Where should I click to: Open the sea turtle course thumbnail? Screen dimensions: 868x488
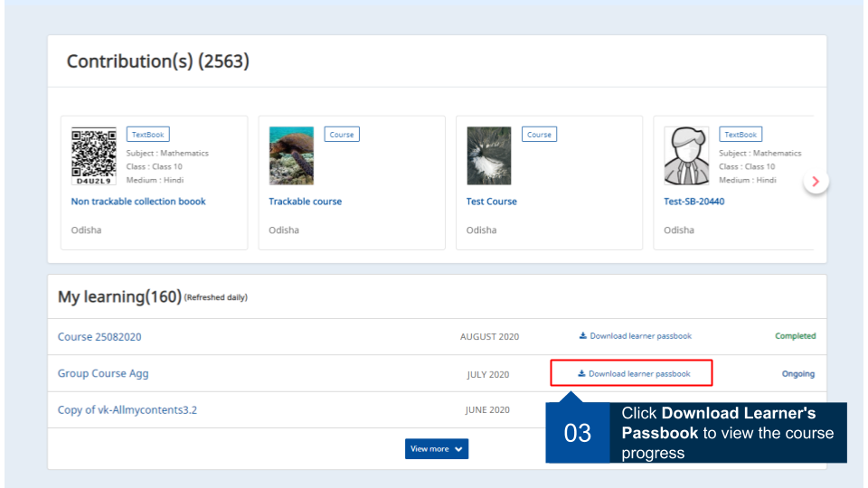coord(291,156)
